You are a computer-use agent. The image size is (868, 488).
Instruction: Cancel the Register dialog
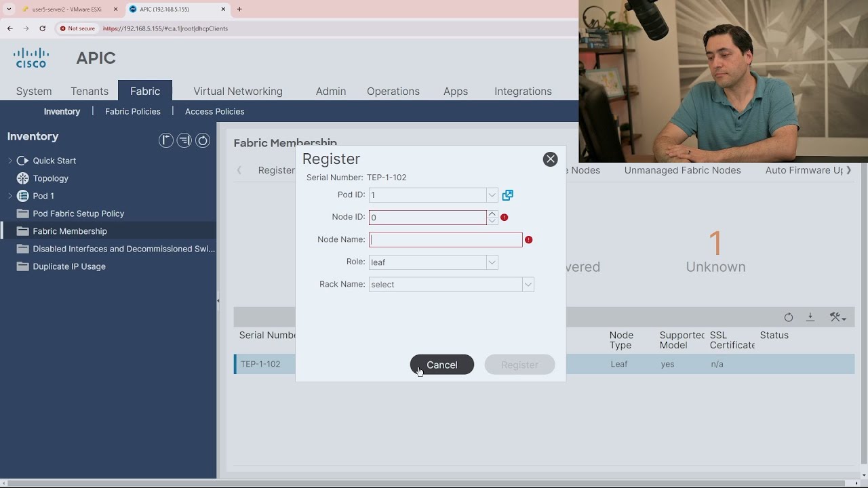(441, 365)
